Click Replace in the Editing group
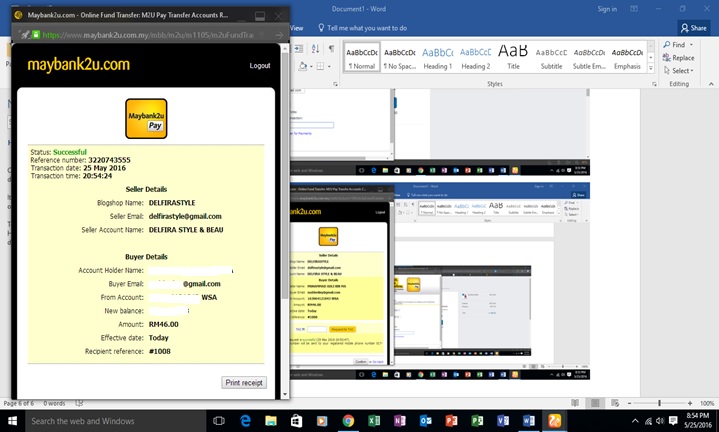The image size is (719, 432). 678,58
